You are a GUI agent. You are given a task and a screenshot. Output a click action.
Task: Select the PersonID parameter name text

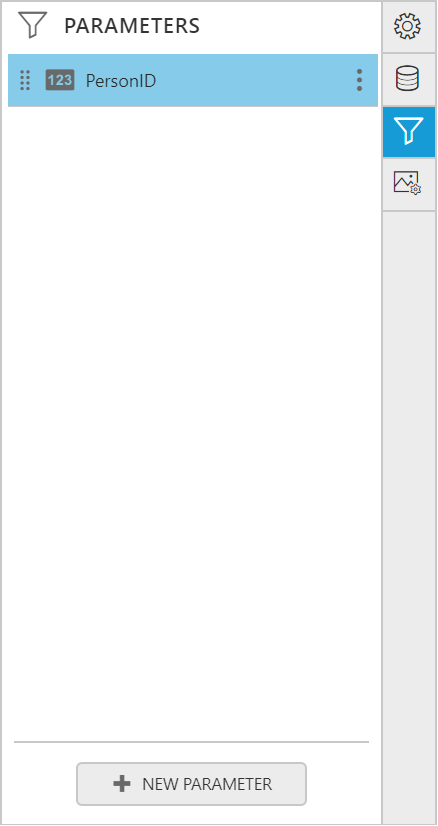tap(121, 81)
